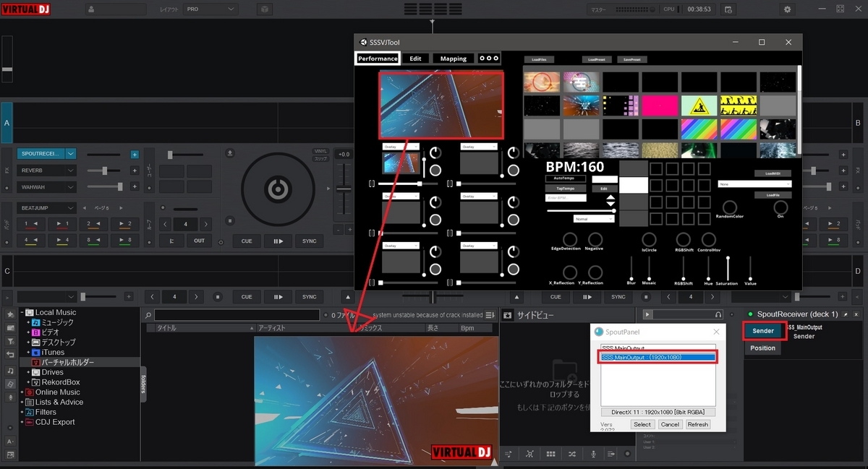This screenshot has height=469, width=868.
Task: Toggle EdgeDetection knob in SSSVJTool
Action: click(570, 239)
